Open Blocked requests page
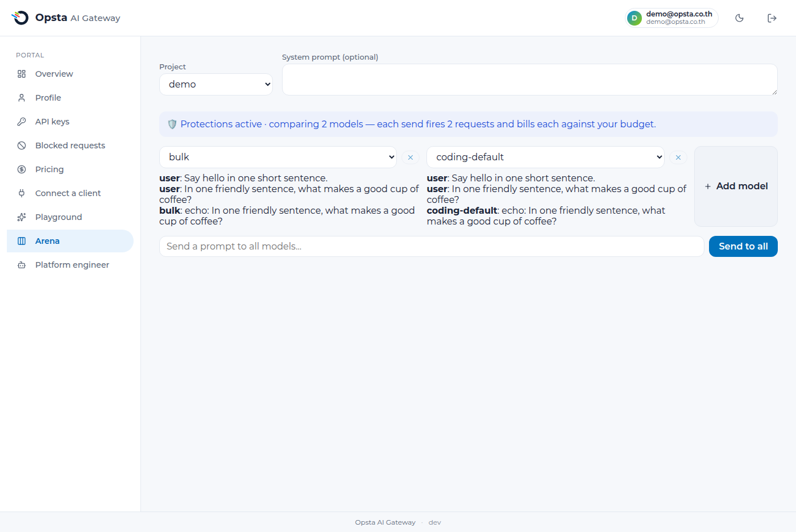The image size is (796, 532). point(70,146)
